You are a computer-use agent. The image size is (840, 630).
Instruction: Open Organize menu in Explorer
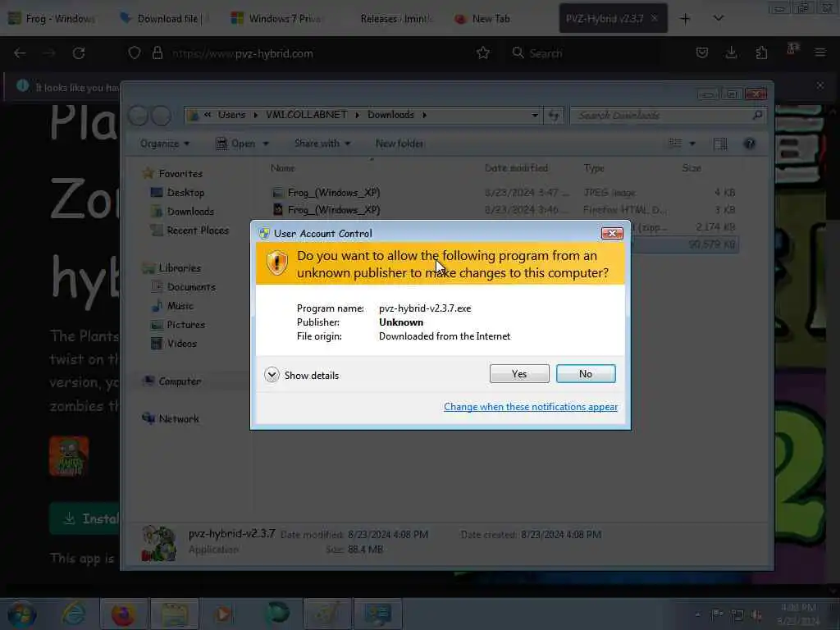164,144
